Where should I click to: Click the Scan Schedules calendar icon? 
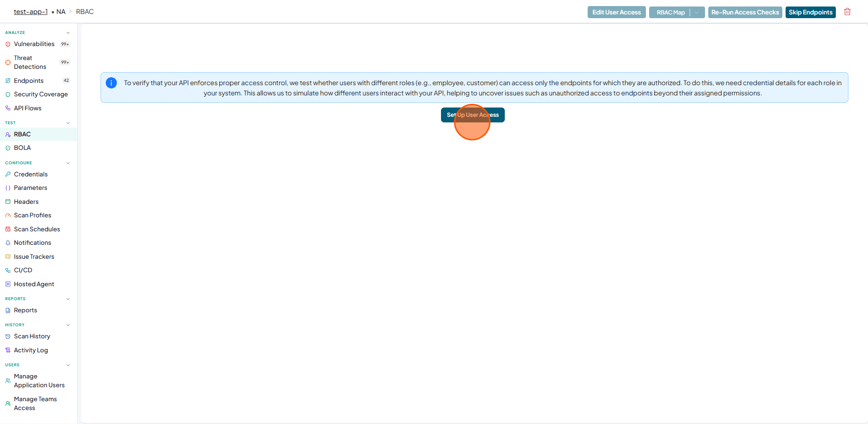[x=8, y=229]
